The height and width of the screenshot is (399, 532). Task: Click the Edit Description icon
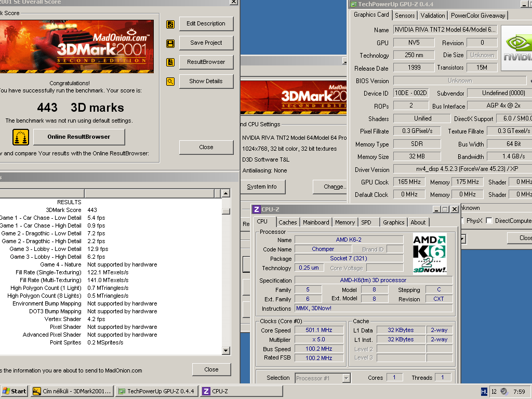(170, 24)
